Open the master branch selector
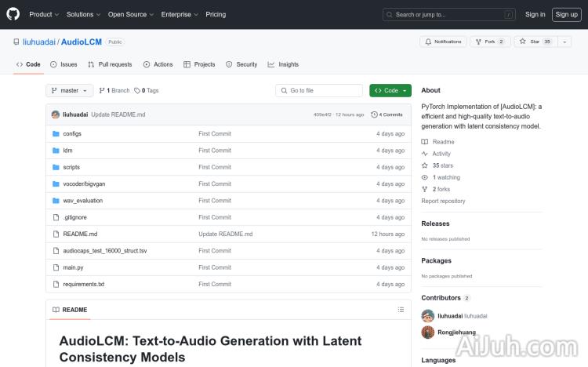 pyautogui.click(x=69, y=90)
